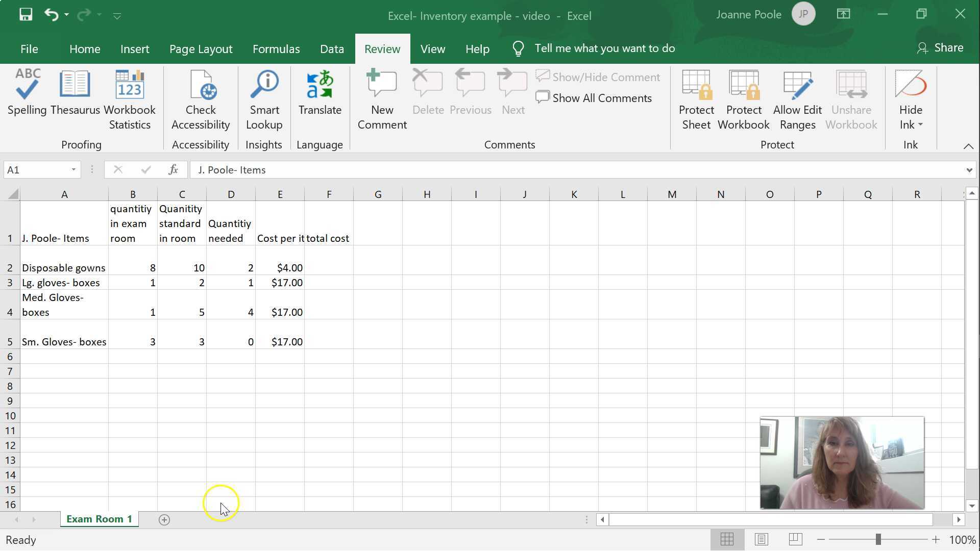Adjust the zoom slider
This screenshot has width=980, height=551.
[x=879, y=539]
